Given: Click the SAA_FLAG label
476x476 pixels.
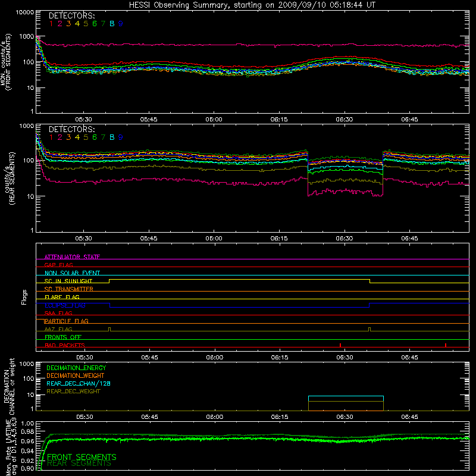Looking at the screenshot, I should [58, 313].
